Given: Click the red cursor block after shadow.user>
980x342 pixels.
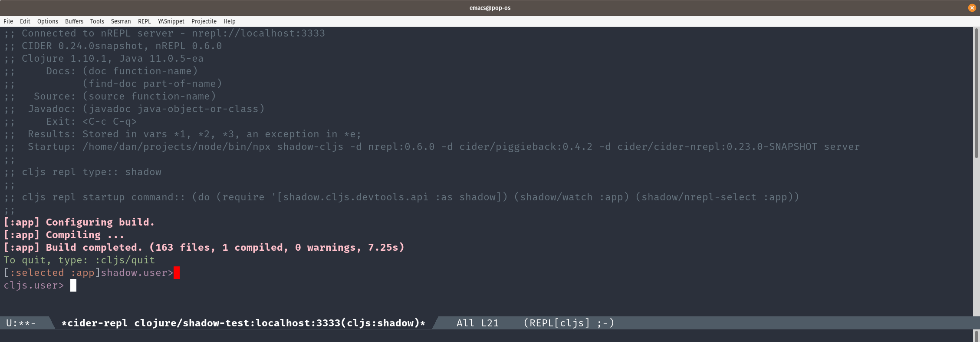Looking at the screenshot, I should click(177, 273).
